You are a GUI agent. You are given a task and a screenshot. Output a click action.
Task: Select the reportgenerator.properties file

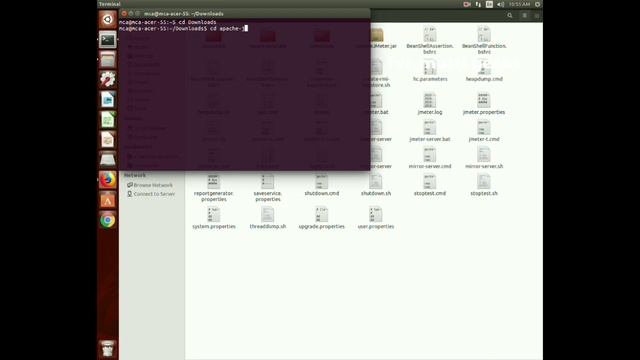point(214,188)
